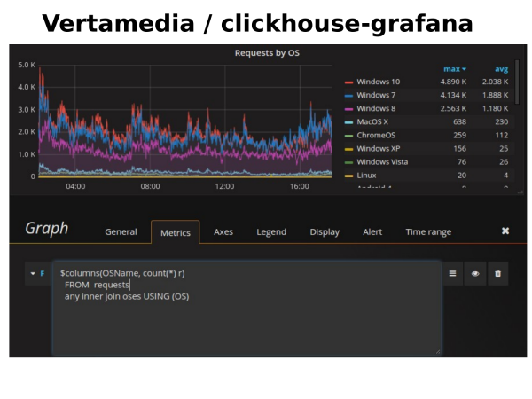Toggle the Windows 8 series in legend

379,109
